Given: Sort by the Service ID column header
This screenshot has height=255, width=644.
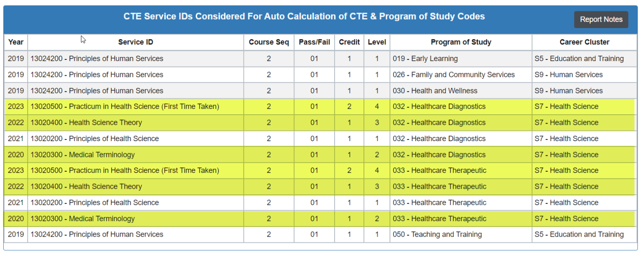Looking at the screenshot, I should point(135,42).
